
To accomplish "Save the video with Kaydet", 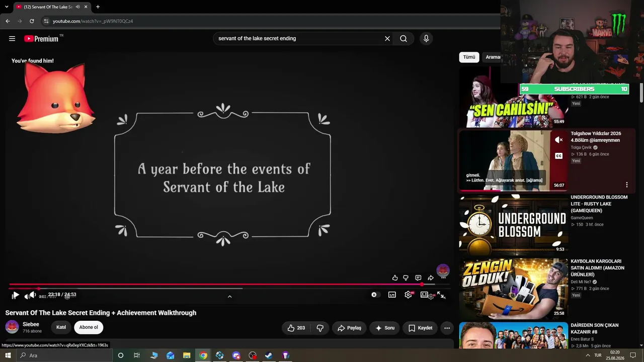I will click(420, 328).
